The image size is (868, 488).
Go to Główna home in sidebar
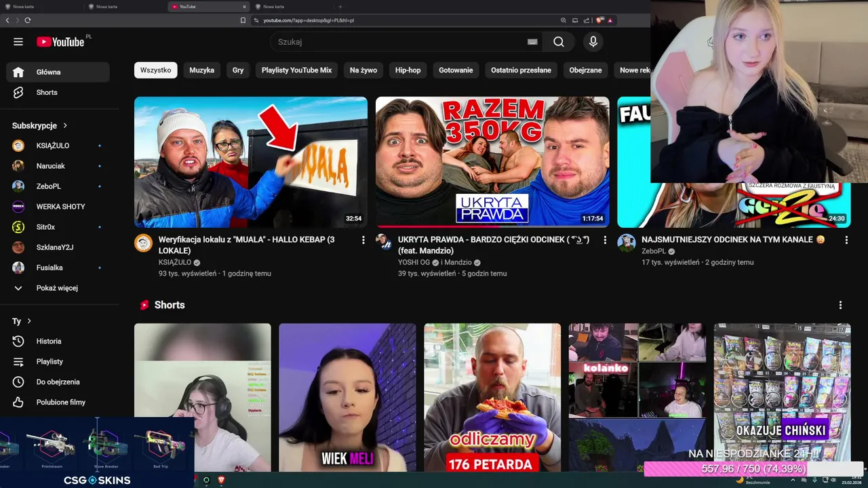pyautogui.click(x=58, y=72)
